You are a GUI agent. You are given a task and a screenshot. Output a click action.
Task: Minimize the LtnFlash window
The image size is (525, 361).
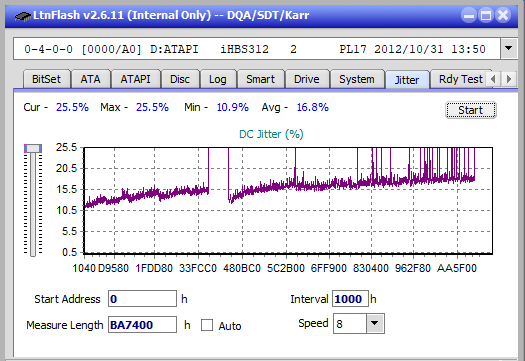click(469, 15)
